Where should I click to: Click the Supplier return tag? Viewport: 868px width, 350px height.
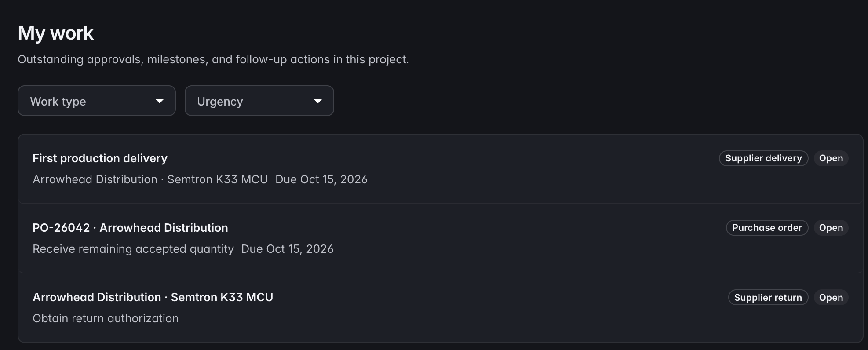(768, 297)
